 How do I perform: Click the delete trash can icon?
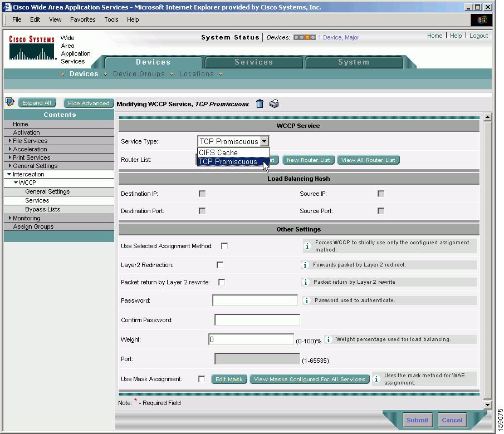tap(260, 103)
